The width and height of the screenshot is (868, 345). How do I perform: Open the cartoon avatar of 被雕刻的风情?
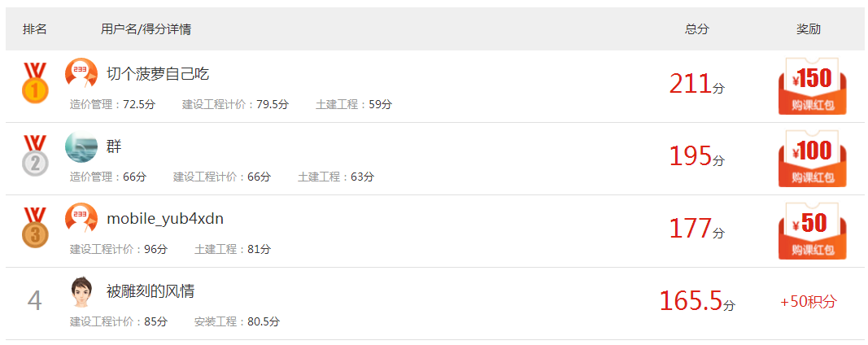coord(81,291)
